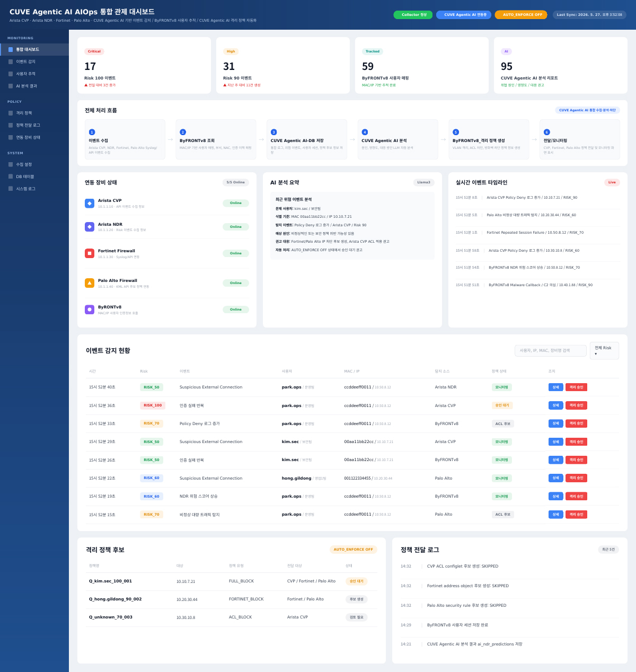Screen dimensions: 636x672
Task: Click the Llama3 badge in AI 분석 요약
Action: (424, 182)
